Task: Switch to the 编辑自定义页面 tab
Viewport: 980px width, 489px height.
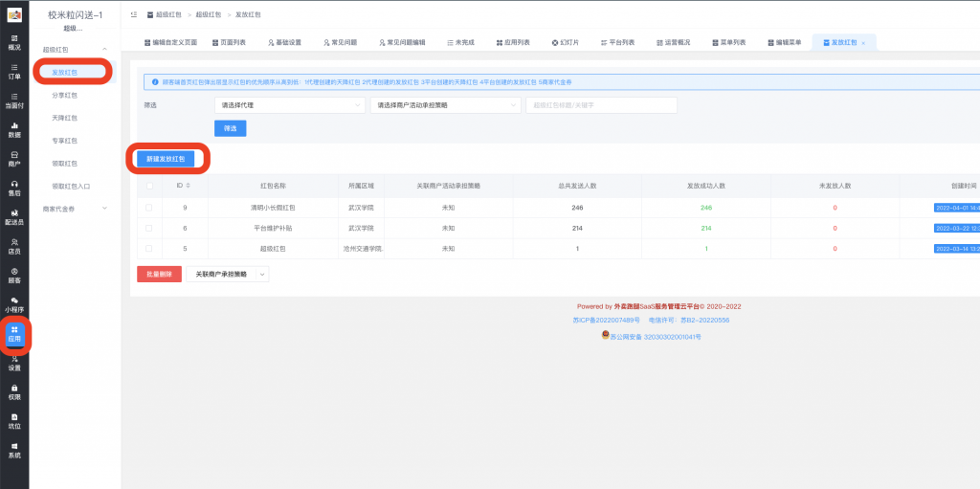Action: [x=170, y=42]
